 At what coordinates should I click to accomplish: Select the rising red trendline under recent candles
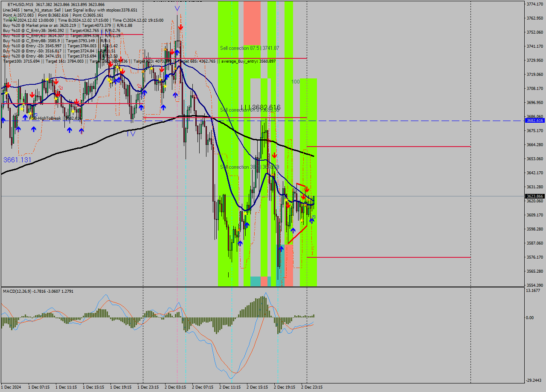pos(297,235)
